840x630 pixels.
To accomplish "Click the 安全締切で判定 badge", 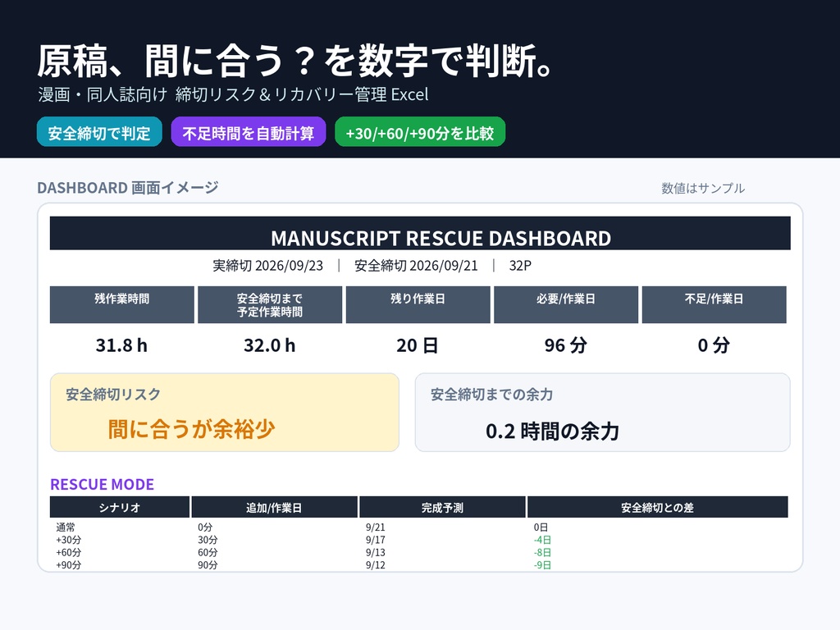I will tap(99, 132).
